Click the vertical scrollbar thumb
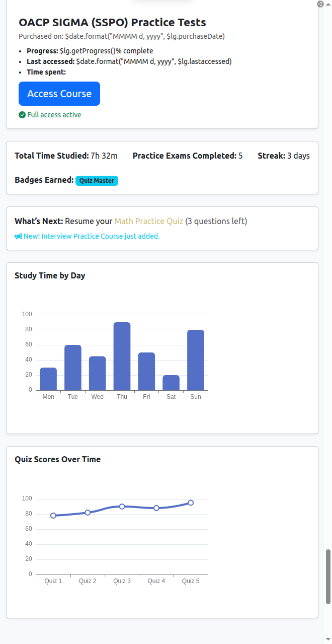 (328, 577)
